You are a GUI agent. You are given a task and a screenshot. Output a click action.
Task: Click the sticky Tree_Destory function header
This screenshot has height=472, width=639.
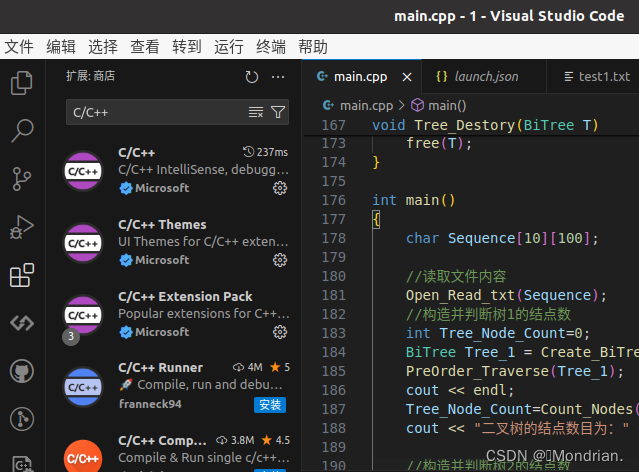coord(485,125)
